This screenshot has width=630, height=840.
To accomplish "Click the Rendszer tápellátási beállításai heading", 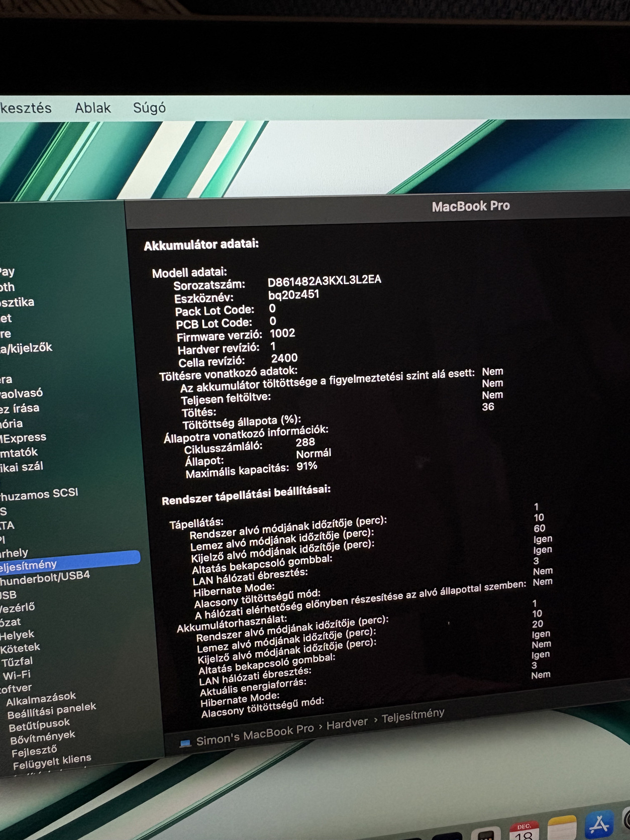I will 246,494.
